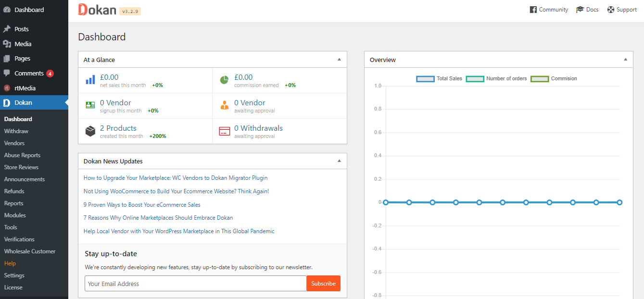Open Settings submenu item
644x299 pixels.
(x=14, y=275)
